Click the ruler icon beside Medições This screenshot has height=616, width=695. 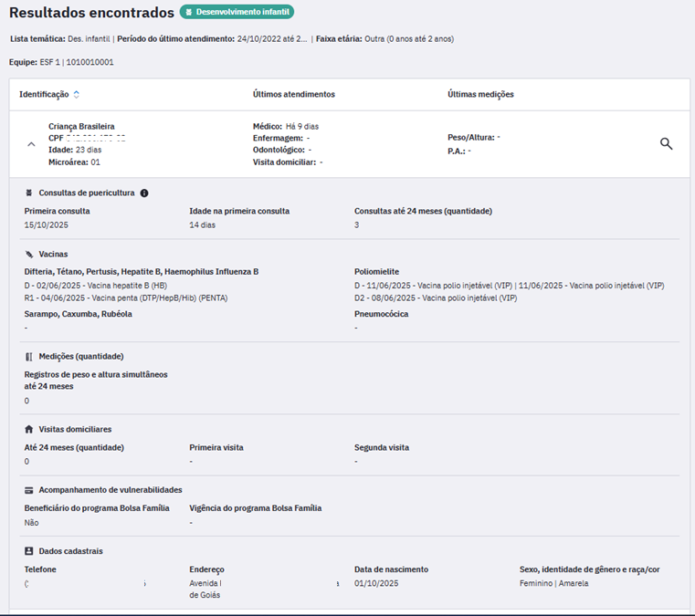point(29,356)
